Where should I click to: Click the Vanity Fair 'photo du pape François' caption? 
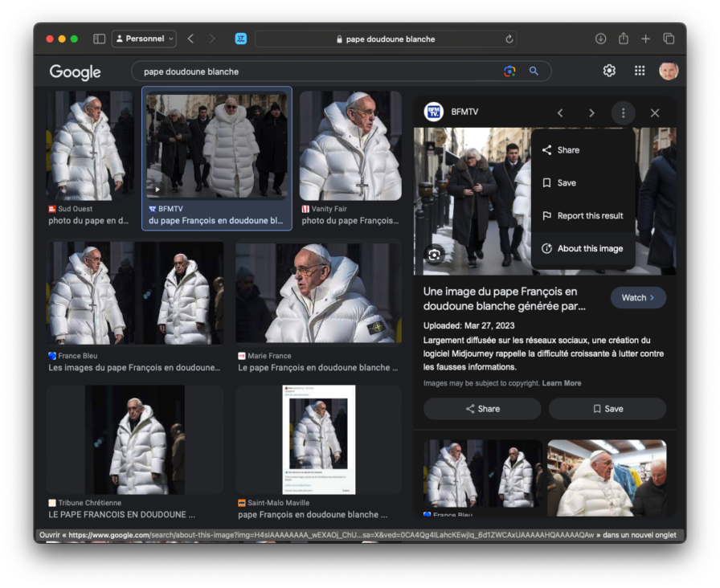pos(350,220)
